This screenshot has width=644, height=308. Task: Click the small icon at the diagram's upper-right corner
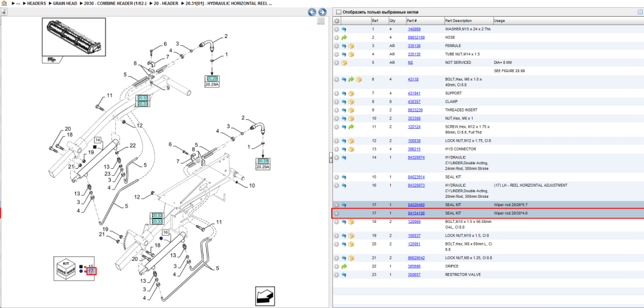tap(321, 21)
